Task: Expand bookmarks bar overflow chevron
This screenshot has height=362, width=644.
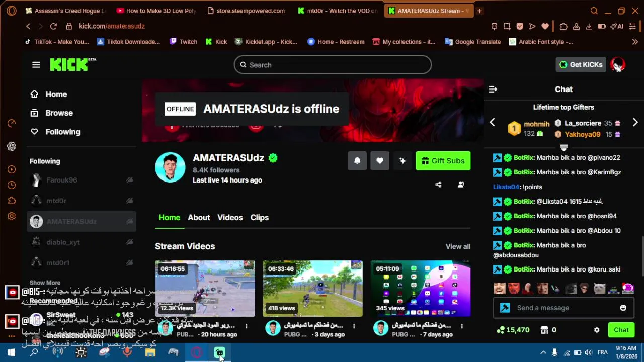Action: pos(635,42)
